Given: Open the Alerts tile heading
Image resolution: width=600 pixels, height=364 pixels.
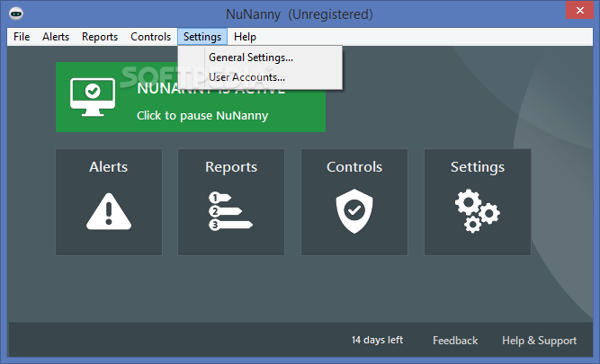Looking at the screenshot, I should (109, 166).
